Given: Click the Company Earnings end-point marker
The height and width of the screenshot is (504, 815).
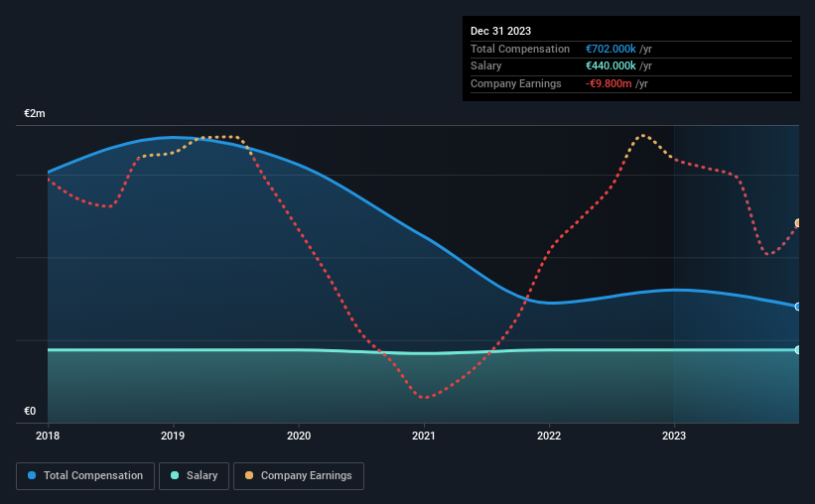Looking at the screenshot, I should pos(798,223).
